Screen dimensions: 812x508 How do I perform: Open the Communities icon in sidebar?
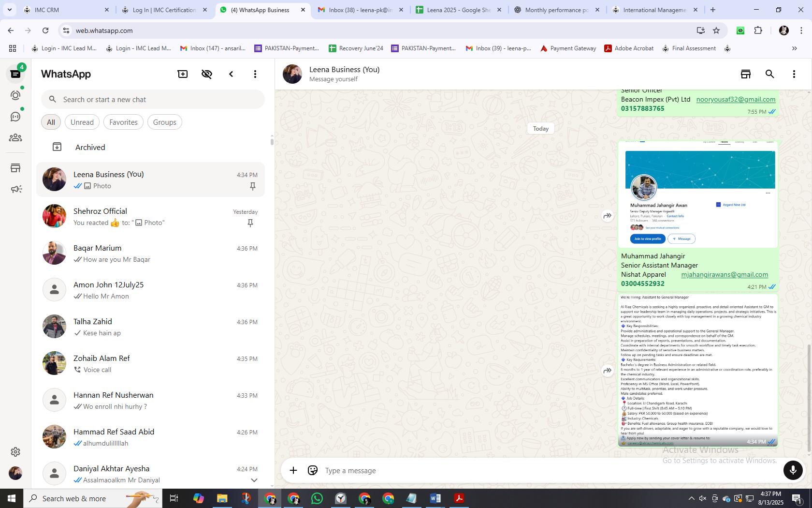[x=15, y=138]
